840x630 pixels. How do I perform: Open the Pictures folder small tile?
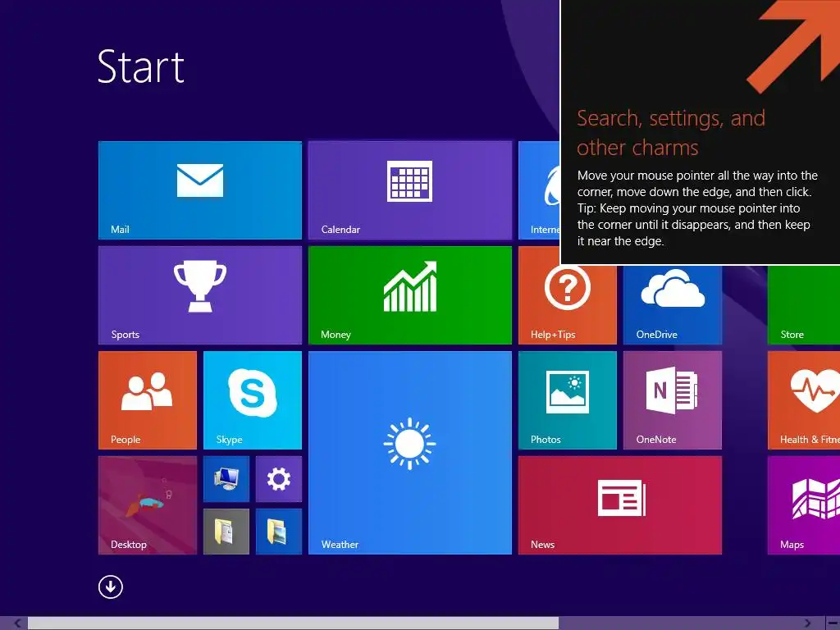[x=279, y=532]
